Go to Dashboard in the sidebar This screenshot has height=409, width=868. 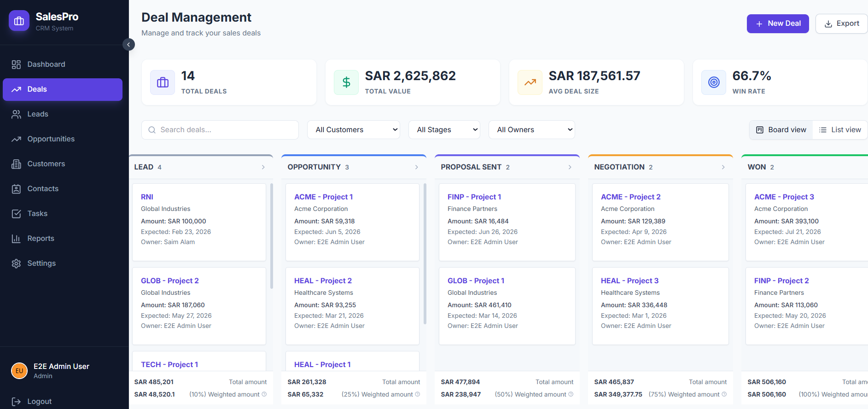coord(63,64)
